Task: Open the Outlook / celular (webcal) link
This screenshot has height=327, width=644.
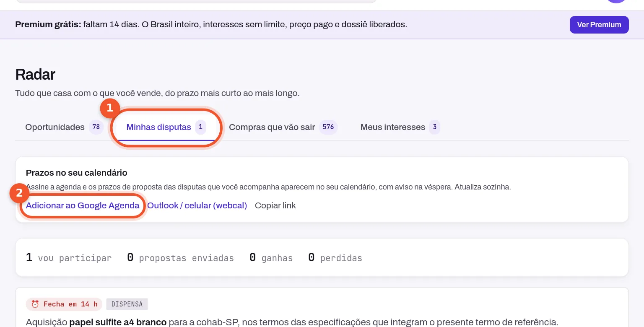Action: tap(197, 205)
